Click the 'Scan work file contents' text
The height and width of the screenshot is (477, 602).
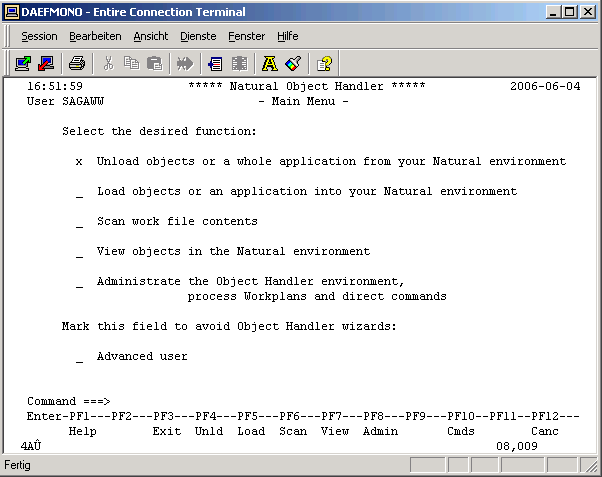(177, 221)
